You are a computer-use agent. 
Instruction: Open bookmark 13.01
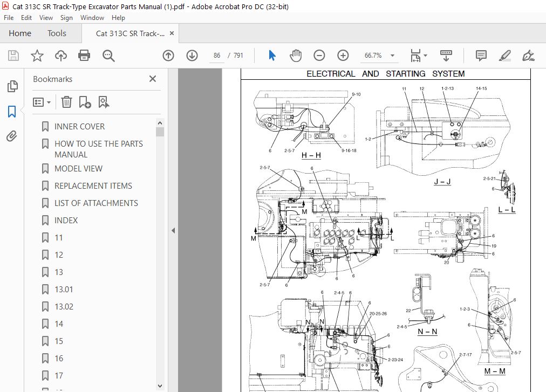(x=64, y=290)
